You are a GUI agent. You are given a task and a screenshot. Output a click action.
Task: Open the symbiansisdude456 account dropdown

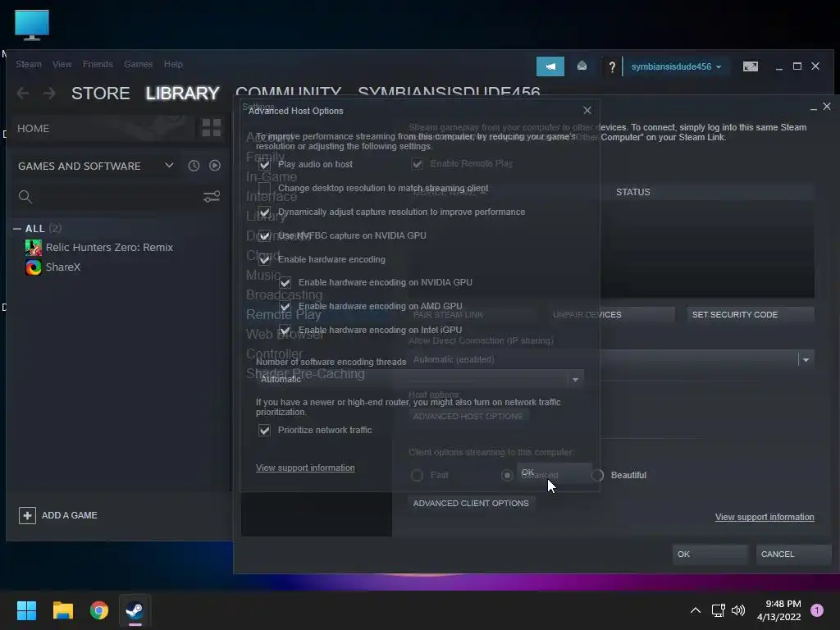click(x=676, y=66)
